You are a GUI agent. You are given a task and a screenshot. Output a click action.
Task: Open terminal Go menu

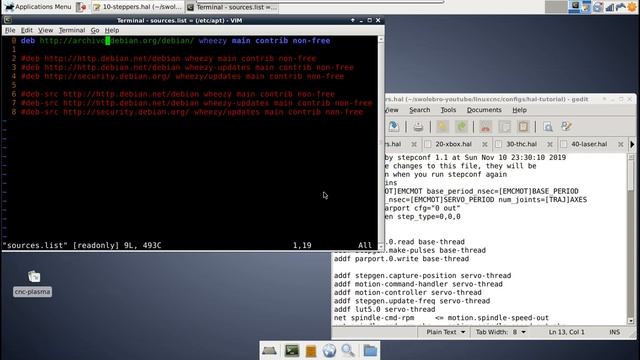point(95,30)
